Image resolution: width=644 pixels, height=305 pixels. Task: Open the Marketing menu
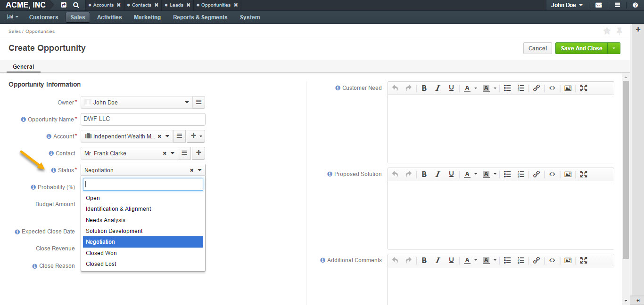pos(147,17)
